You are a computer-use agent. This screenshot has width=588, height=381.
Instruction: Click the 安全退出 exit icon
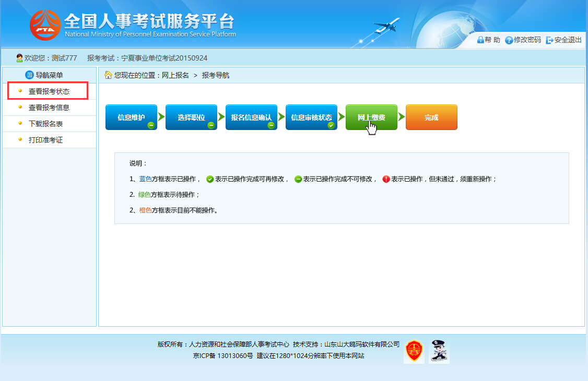click(x=549, y=40)
